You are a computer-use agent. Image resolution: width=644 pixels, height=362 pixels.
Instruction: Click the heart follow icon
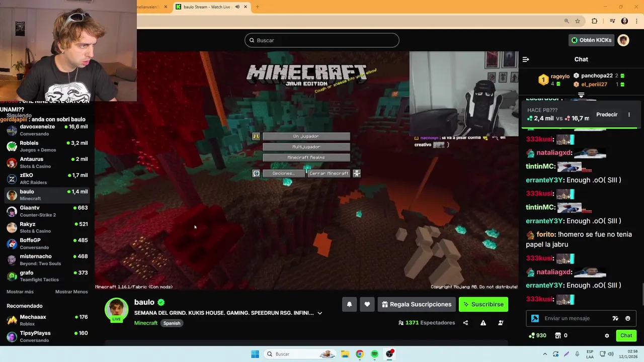[x=367, y=304]
